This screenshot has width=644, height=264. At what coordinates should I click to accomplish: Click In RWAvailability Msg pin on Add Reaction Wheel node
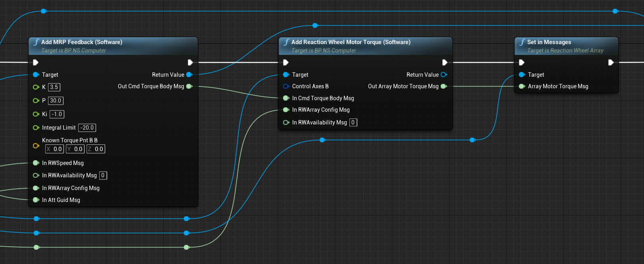coord(286,122)
